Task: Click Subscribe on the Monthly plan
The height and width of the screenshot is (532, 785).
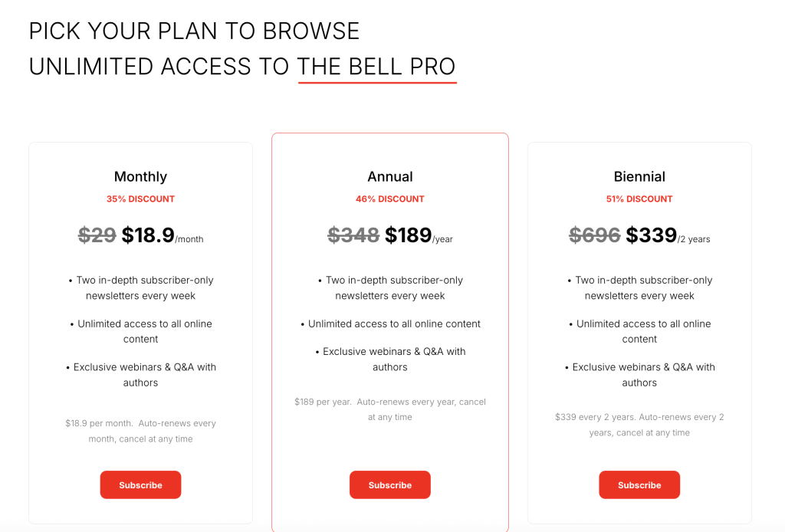Action: [x=140, y=484]
